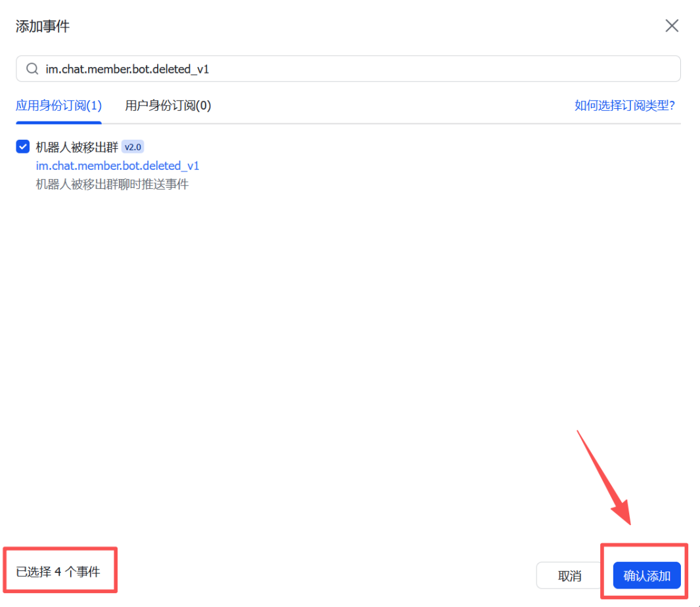Switch to 应用身份订阅(1) tab

58,106
